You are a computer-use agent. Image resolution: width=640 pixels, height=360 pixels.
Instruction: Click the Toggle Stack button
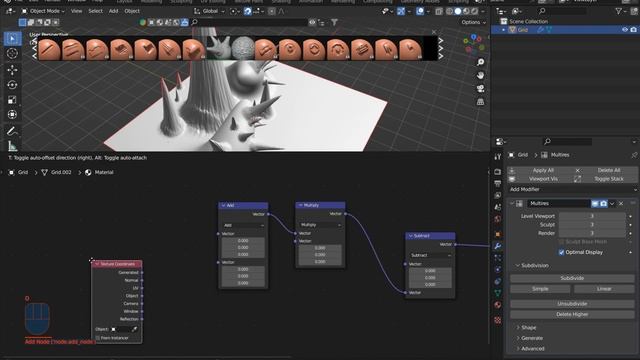pyautogui.click(x=605, y=179)
